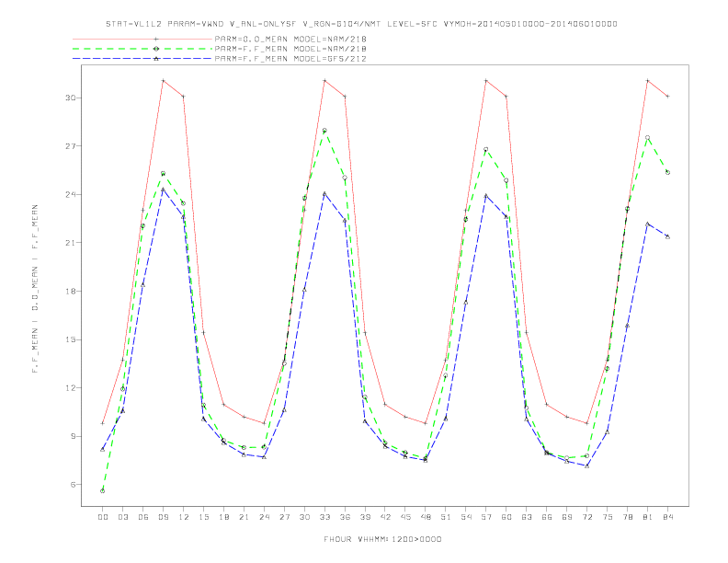Click x-axis tick label 21
Image resolution: width=728 pixels, height=563 pixels.
point(244,517)
